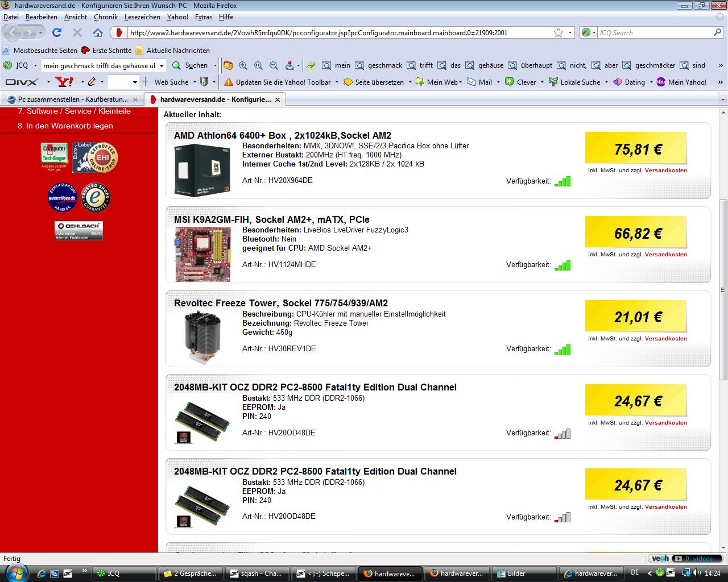
Task: Click the pencil icon in Yahoo toolbar
Action: click(92, 82)
